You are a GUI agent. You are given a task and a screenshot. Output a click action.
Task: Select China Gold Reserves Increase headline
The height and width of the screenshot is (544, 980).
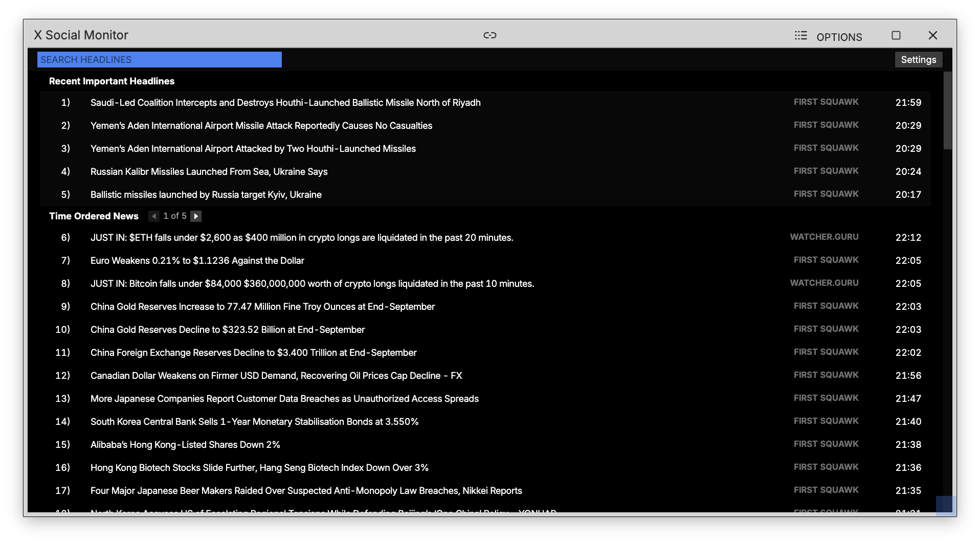tap(263, 307)
